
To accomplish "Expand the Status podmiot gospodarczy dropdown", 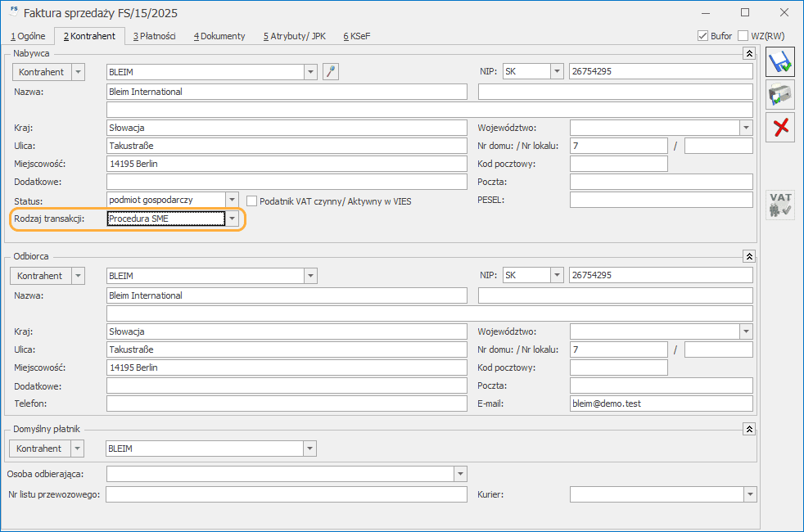I will (x=233, y=200).
